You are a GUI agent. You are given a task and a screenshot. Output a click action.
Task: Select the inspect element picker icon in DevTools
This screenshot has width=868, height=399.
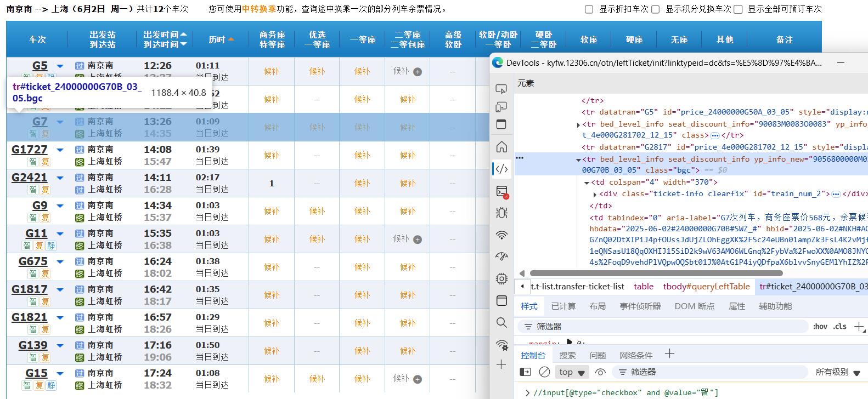click(501, 89)
